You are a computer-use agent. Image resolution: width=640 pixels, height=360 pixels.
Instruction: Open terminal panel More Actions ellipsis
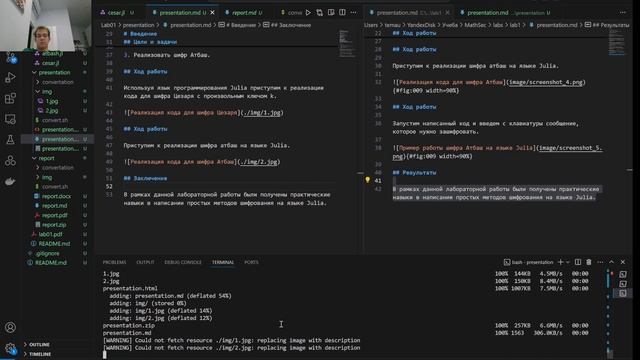click(x=600, y=262)
